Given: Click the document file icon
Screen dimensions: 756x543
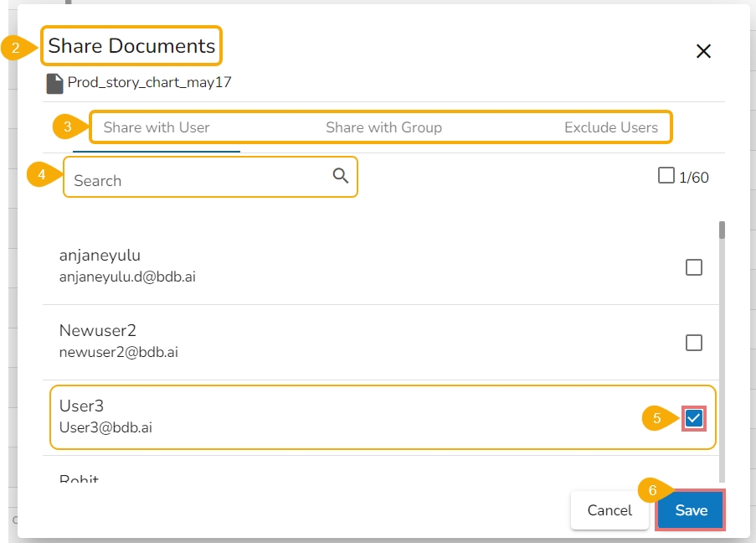Looking at the screenshot, I should 54,83.
